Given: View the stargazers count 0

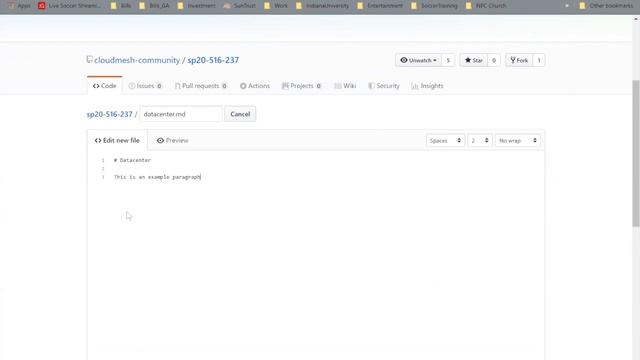Looking at the screenshot, I should pos(493,60).
